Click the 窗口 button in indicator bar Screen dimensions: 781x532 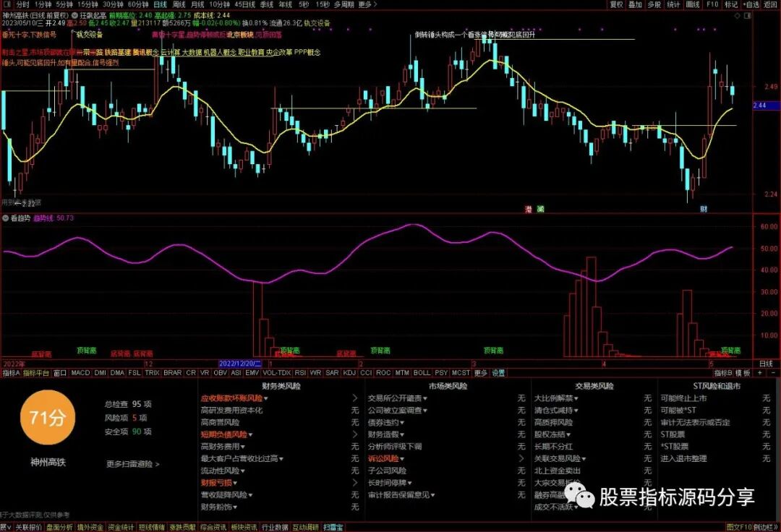[x=60, y=373]
